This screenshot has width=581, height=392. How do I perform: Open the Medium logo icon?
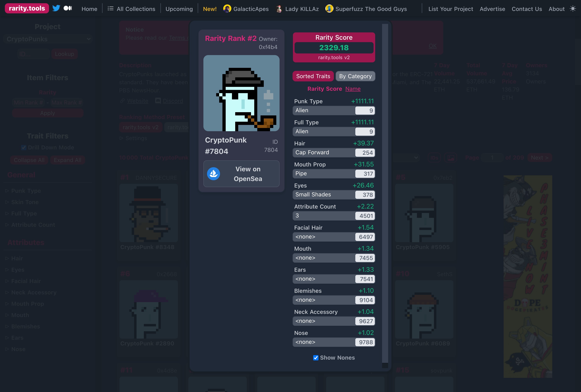point(67,8)
